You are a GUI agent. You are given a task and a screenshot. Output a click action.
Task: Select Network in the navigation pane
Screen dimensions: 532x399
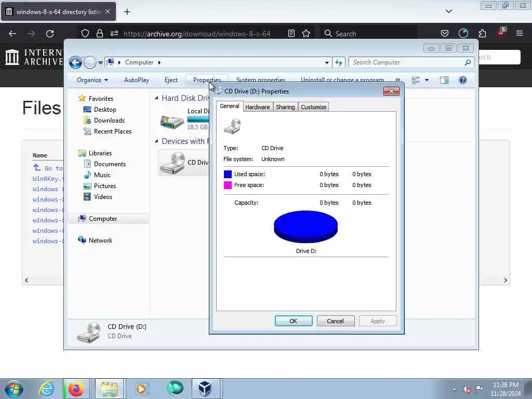[x=100, y=240]
